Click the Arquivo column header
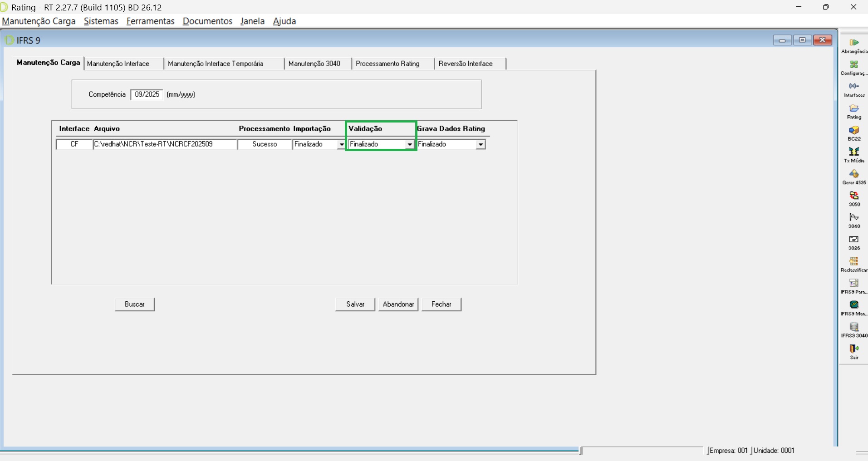This screenshot has height=461, width=868. 107,129
